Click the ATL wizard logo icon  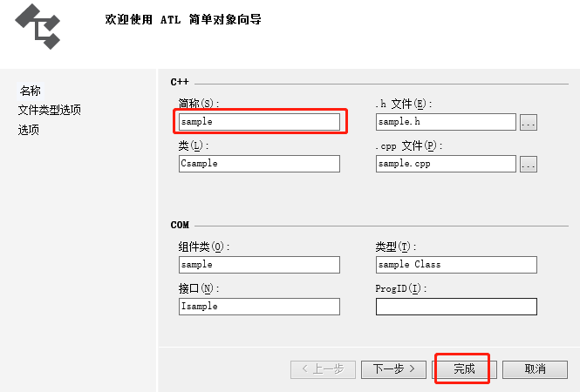tap(38, 27)
